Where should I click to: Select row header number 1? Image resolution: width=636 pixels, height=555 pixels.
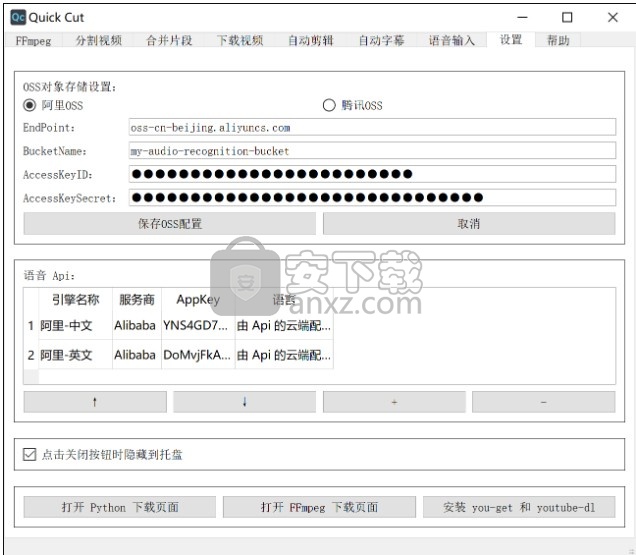[x=31, y=325]
